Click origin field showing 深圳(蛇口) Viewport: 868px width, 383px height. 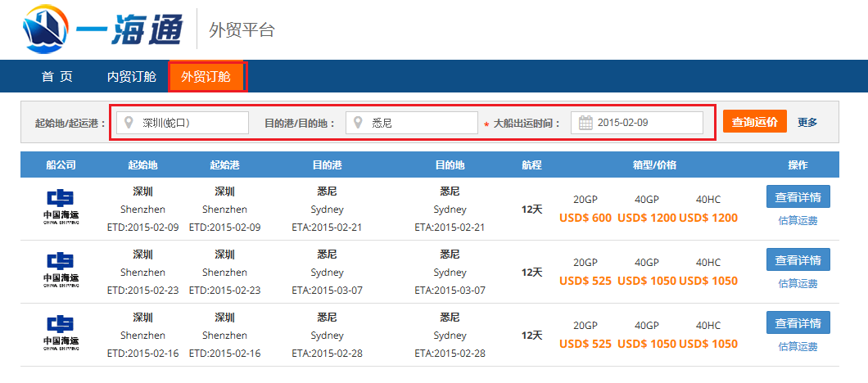(183, 122)
